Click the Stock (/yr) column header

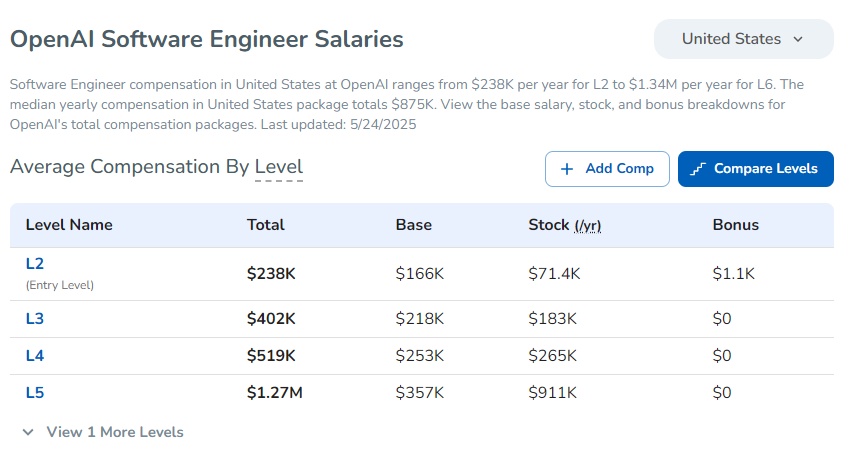[564, 225]
